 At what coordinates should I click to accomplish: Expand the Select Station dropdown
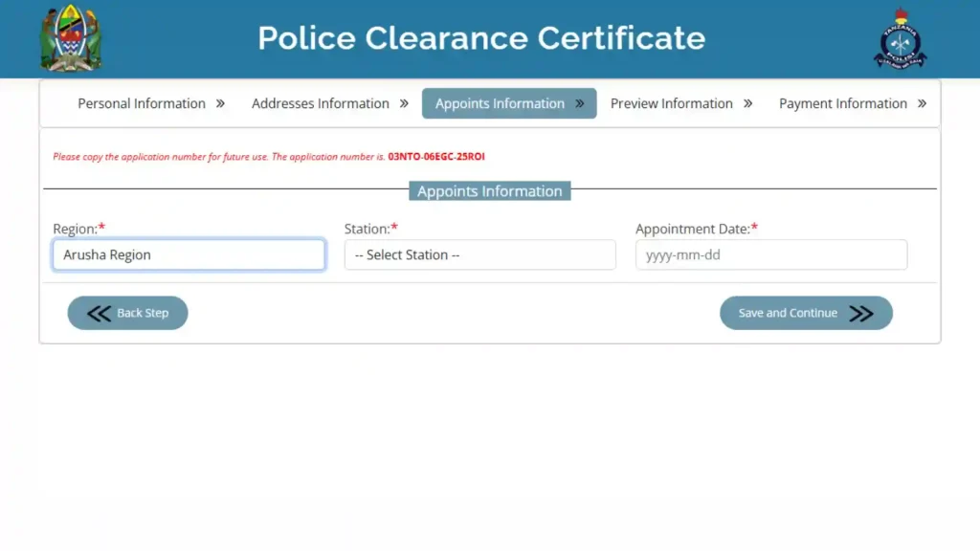[x=480, y=254]
